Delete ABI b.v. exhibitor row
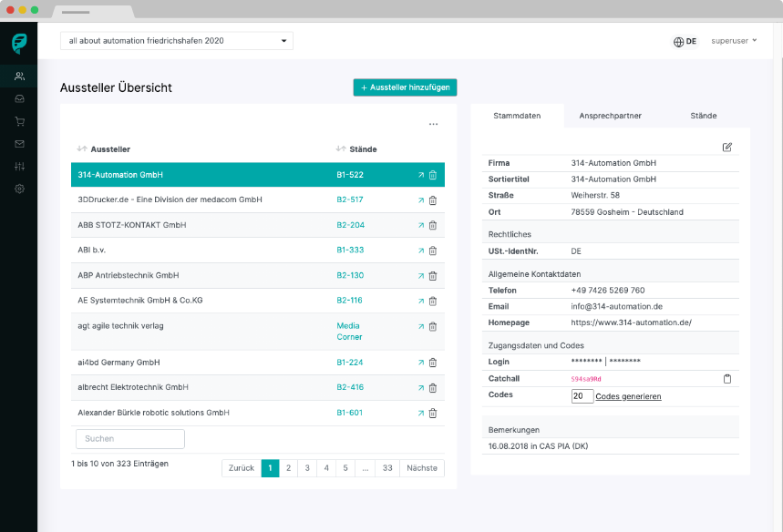The width and height of the screenshot is (783, 532). pos(433,251)
